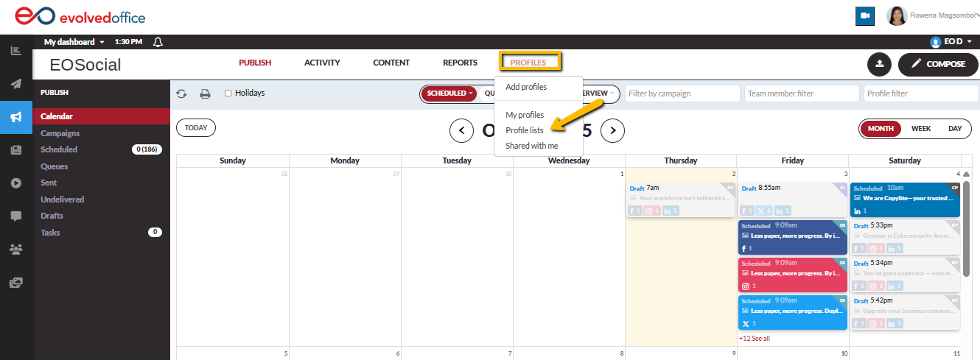Open Saturday 5:42pm Upgrade your business draft
The image size is (980, 360).
click(x=906, y=312)
